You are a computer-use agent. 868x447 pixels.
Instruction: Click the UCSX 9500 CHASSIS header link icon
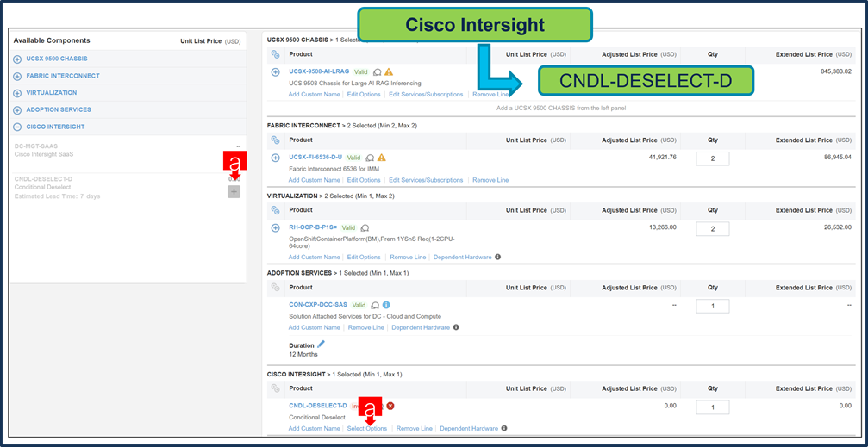pos(275,55)
